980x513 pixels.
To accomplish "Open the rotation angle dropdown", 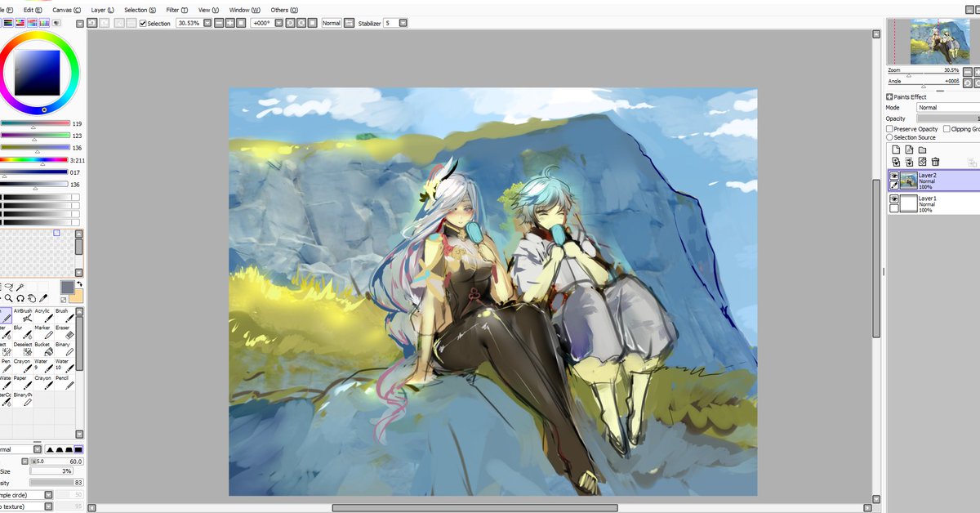I will [x=279, y=23].
